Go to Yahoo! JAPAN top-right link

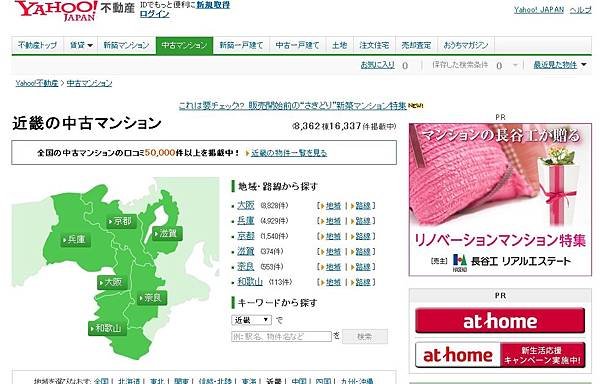coord(539,10)
